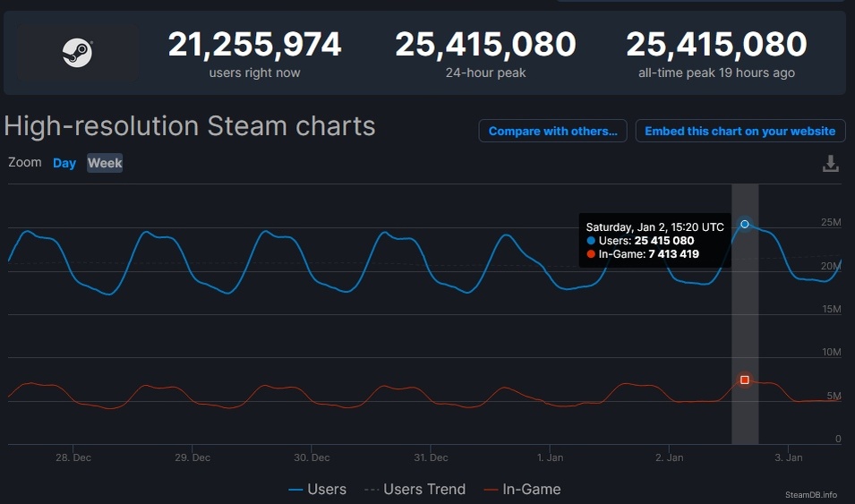Click Embed this chart on your website
This screenshot has height=504, width=855.
point(740,131)
